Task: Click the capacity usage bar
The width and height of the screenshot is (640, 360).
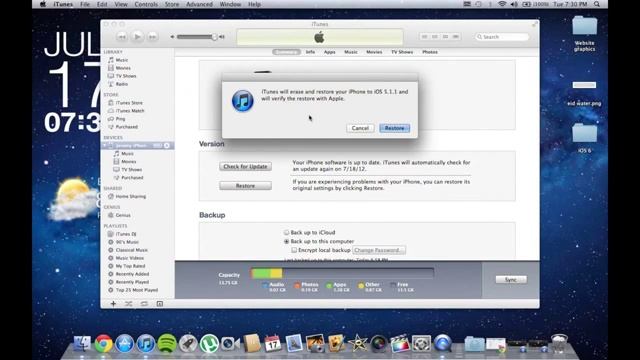Action: click(342, 273)
